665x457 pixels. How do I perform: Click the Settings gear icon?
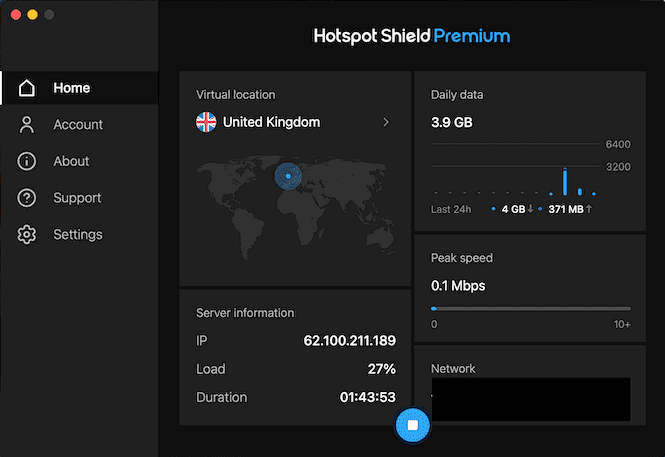pos(27,235)
